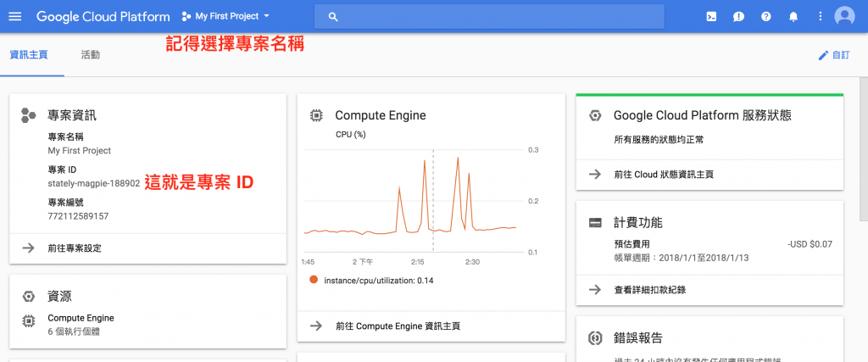The image size is (868, 362).
Task: Select the project ID stately-magpie-188902
Action: click(x=93, y=184)
